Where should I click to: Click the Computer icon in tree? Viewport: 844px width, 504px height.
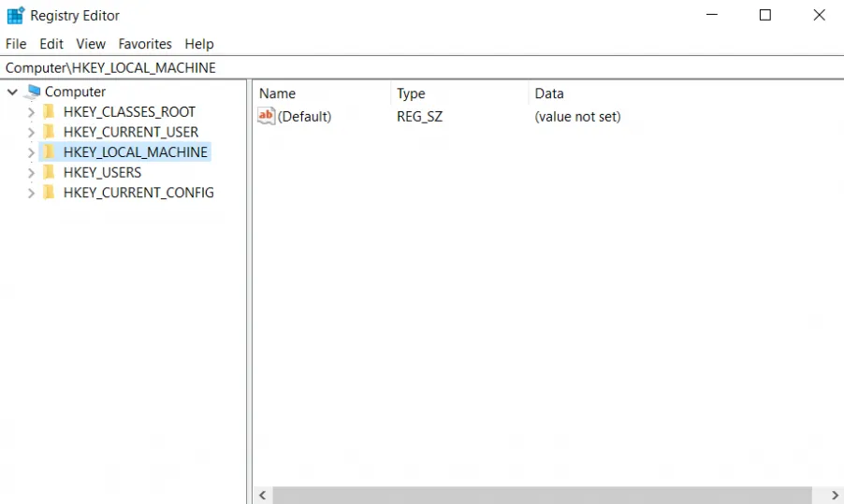[33, 92]
